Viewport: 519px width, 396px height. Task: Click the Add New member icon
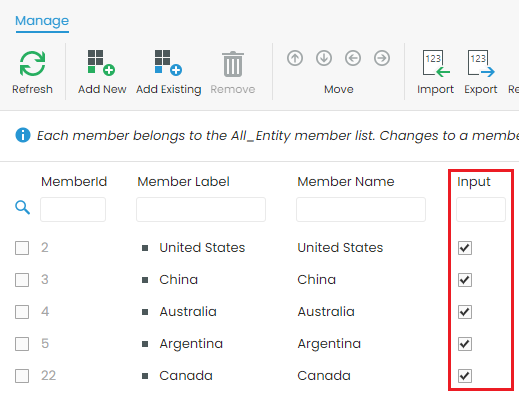point(101,63)
